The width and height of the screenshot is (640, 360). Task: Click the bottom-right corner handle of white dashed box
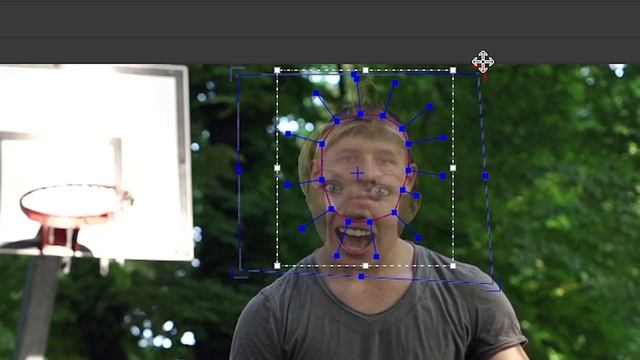(x=453, y=266)
